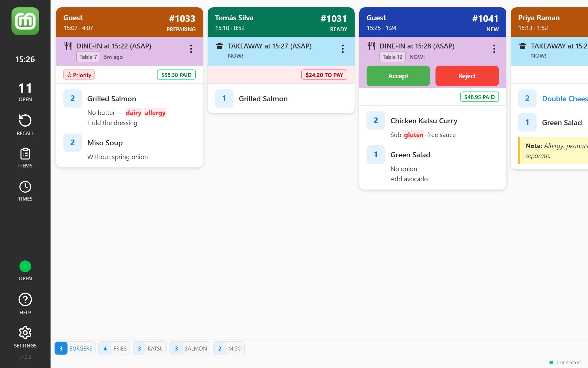Select the KATSU filter tab
588x368 pixels.
[x=150, y=348]
